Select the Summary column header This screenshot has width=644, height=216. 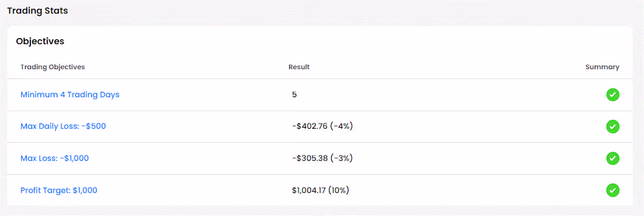602,67
